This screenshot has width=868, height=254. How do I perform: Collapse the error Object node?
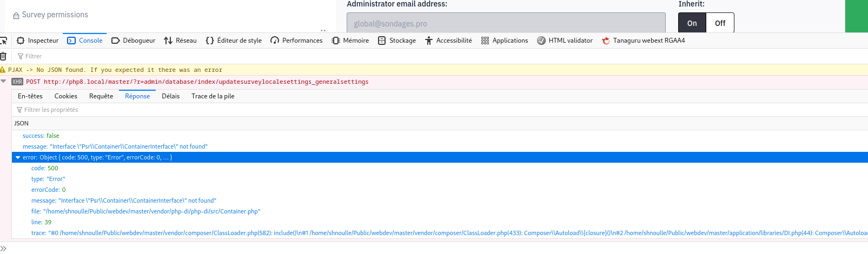(18, 158)
